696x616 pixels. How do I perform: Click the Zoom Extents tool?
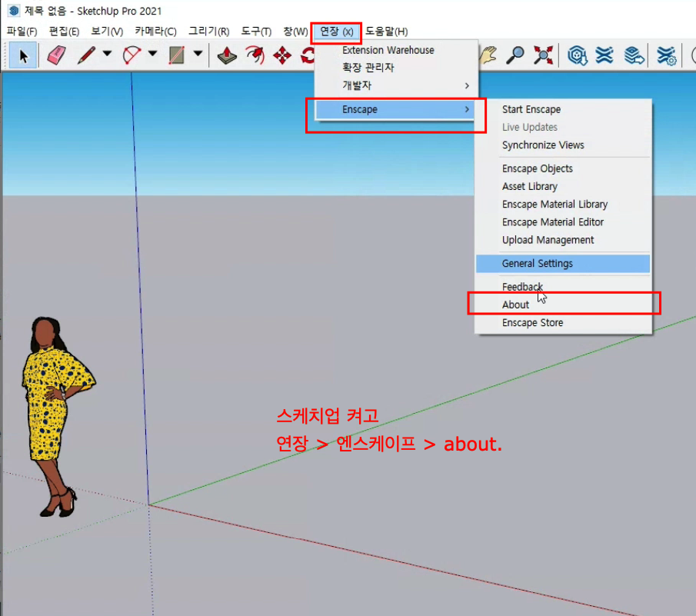pyautogui.click(x=543, y=55)
